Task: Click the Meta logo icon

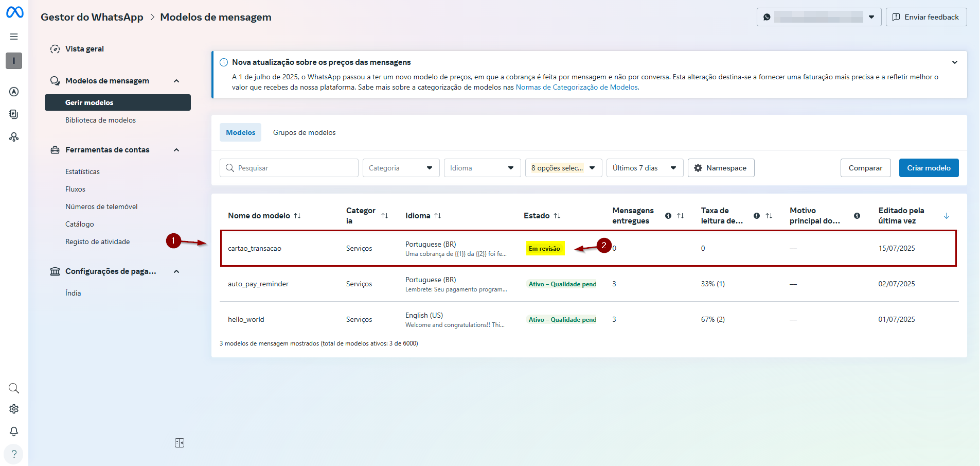Action: pos(14,12)
